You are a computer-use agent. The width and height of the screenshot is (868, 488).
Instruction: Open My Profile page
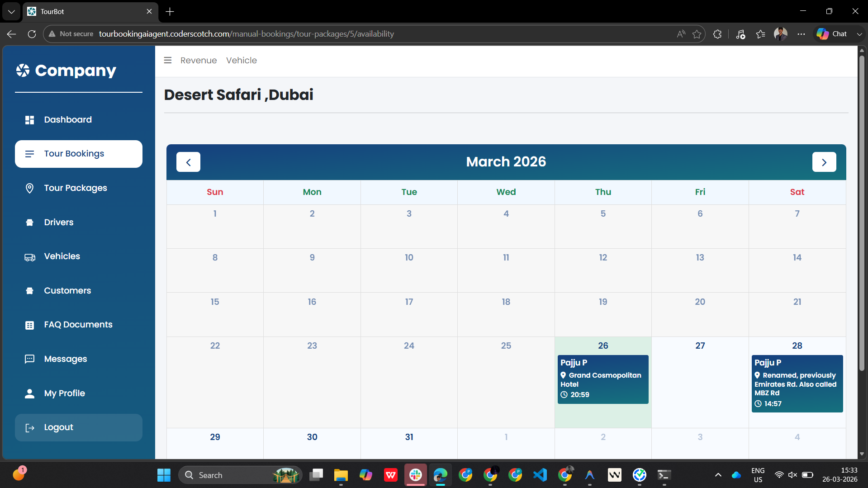tap(78, 393)
